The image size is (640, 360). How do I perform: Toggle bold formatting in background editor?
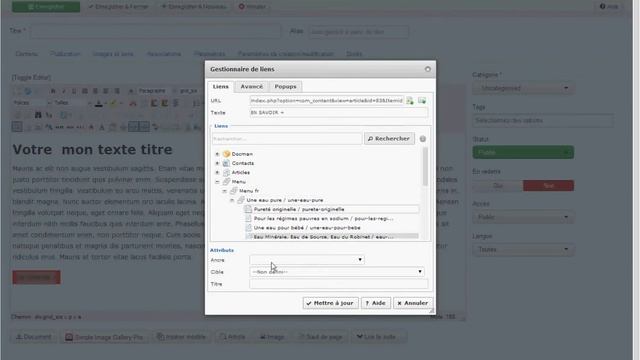pyautogui.click(x=53, y=91)
